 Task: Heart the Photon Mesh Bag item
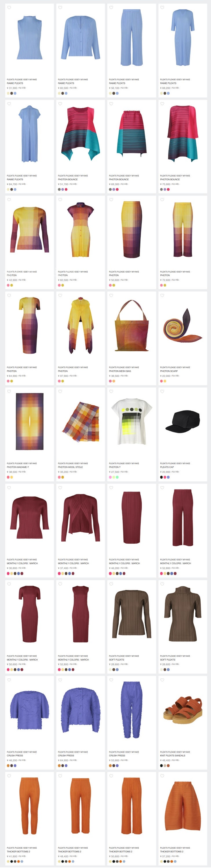(111, 295)
